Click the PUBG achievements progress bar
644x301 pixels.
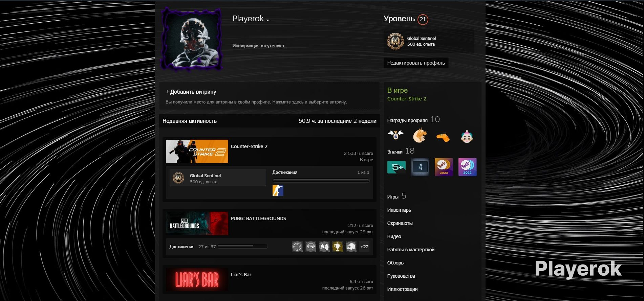242,247
